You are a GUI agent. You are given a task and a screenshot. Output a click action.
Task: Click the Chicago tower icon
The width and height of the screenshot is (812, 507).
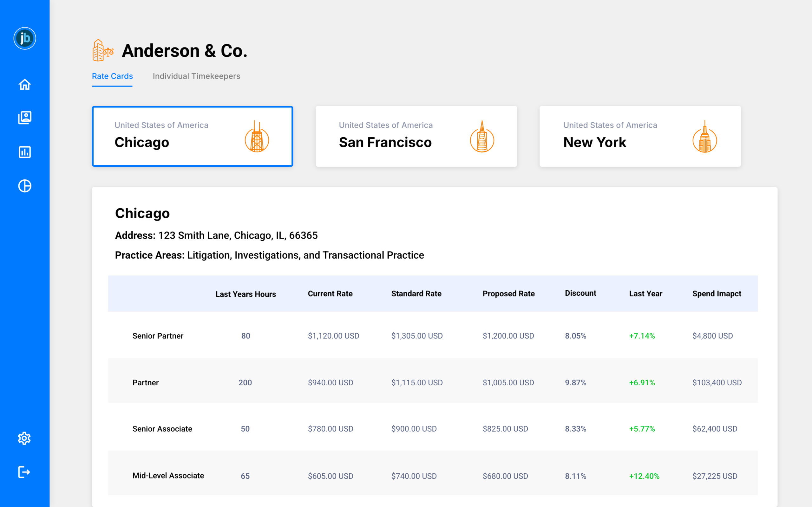coord(257,137)
